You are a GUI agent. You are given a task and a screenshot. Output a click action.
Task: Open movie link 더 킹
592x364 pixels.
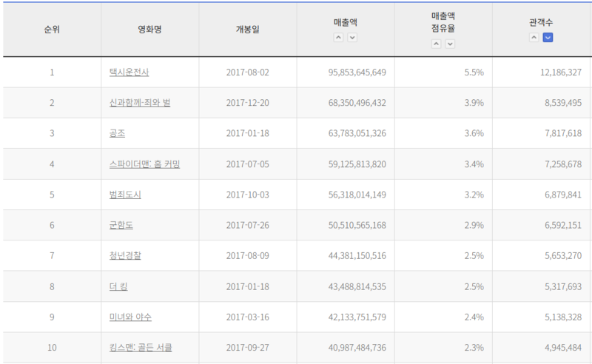pyautogui.click(x=118, y=286)
